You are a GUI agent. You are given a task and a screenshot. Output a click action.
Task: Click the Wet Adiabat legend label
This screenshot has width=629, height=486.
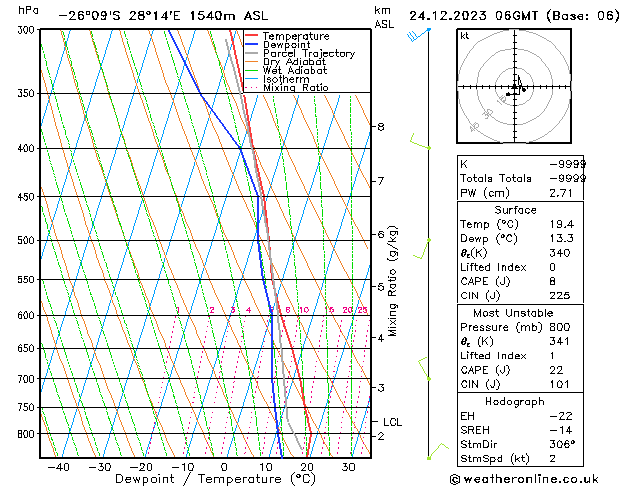pos(294,71)
